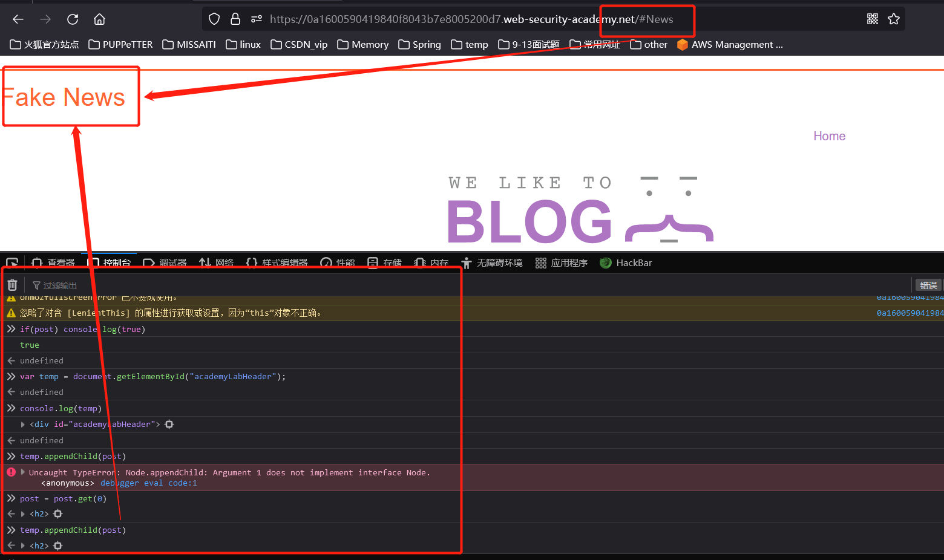The width and height of the screenshot is (944, 560).
Task: Go back to the previous page
Action: click(18, 19)
